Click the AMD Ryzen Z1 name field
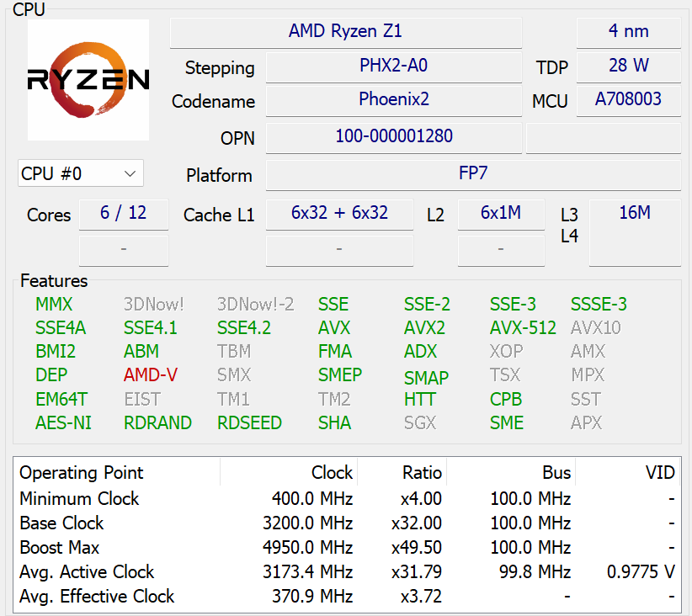Screen dimensions: 692x616 345,32
